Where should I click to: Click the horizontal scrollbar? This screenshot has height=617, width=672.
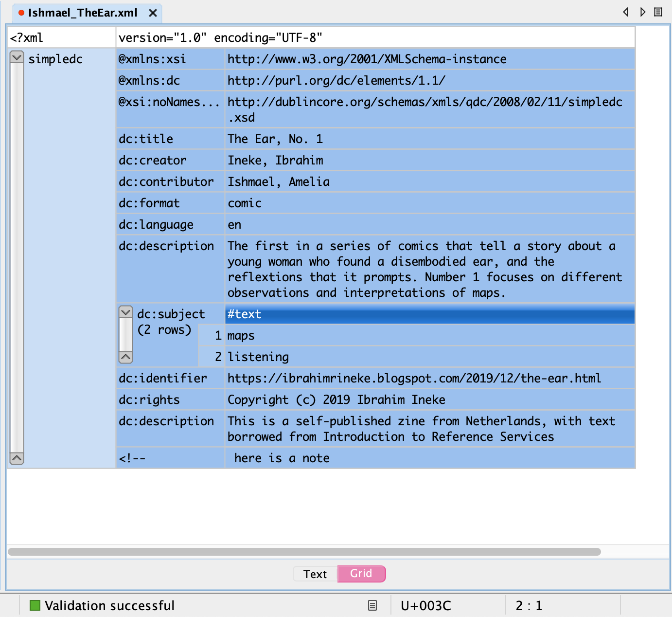(304, 552)
